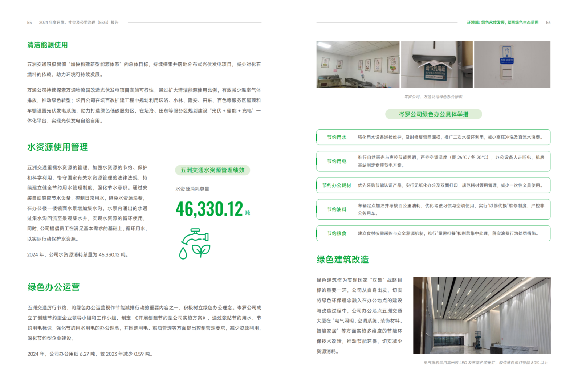Click the text '推行自然采光与声控节能照明'
Screen dimensions: 578x392
[x=387, y=157]
